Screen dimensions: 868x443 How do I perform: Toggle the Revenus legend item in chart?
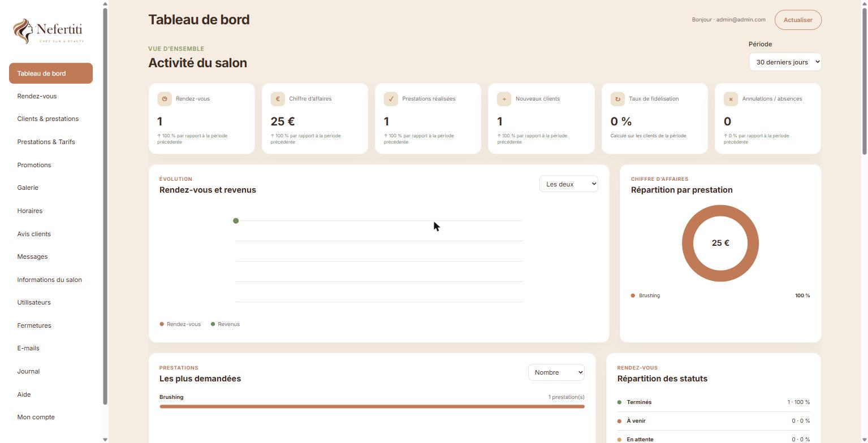(x=225, y=324)
